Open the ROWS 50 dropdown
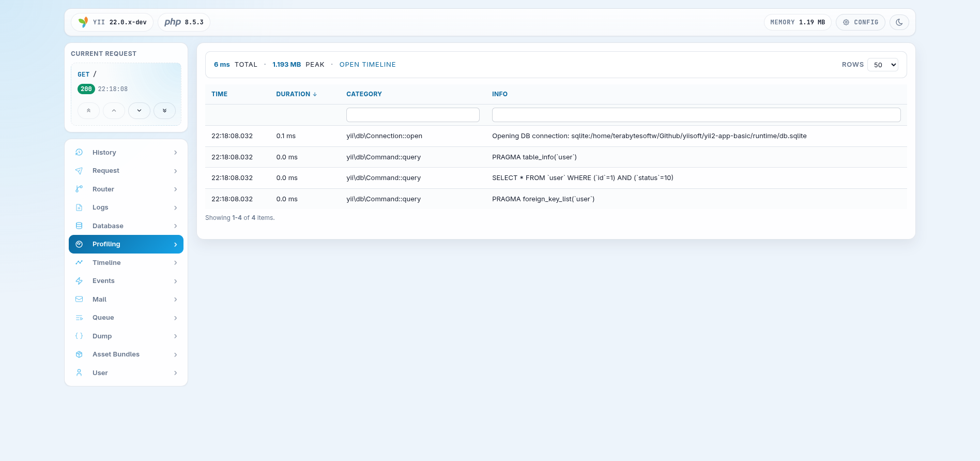 point(883,65)
